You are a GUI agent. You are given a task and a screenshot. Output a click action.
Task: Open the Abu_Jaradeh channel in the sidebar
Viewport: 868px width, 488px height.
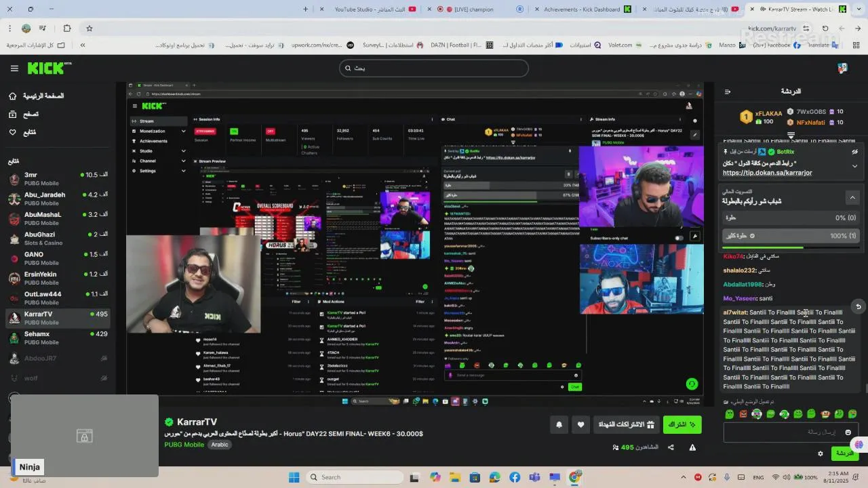57,199
